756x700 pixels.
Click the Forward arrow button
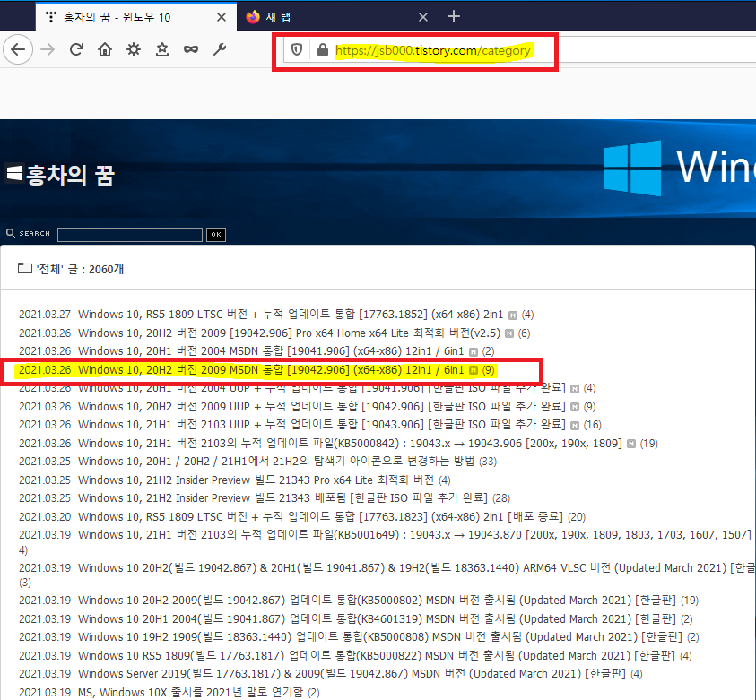click(48, 49)
